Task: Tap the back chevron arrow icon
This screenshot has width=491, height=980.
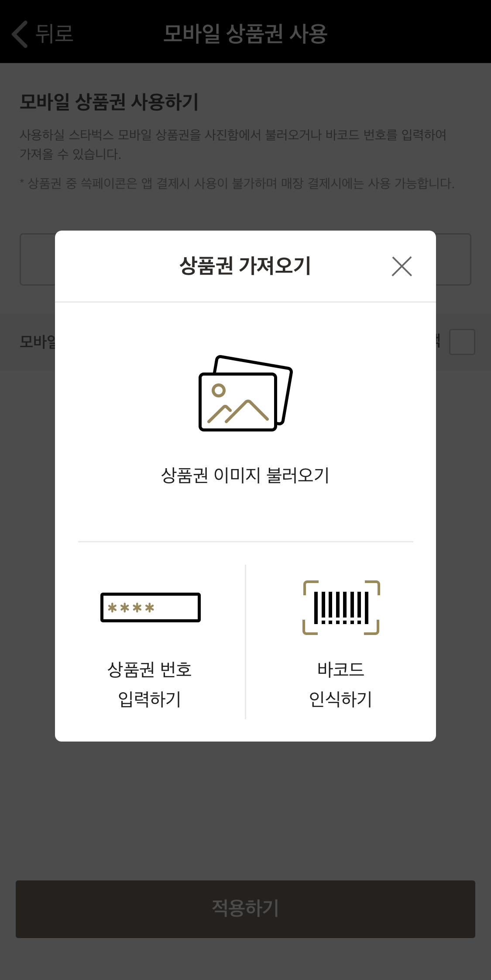Action: (20, 34)
